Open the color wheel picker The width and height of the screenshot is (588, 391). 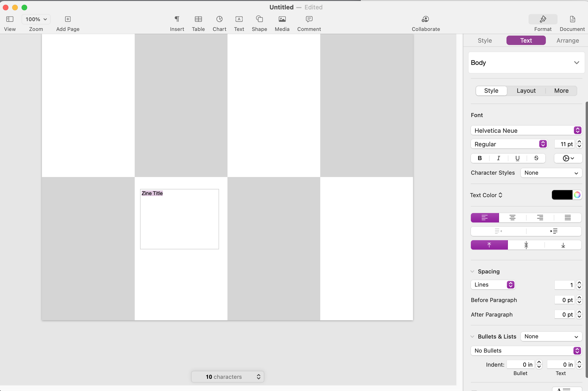[x=577, y=195]
